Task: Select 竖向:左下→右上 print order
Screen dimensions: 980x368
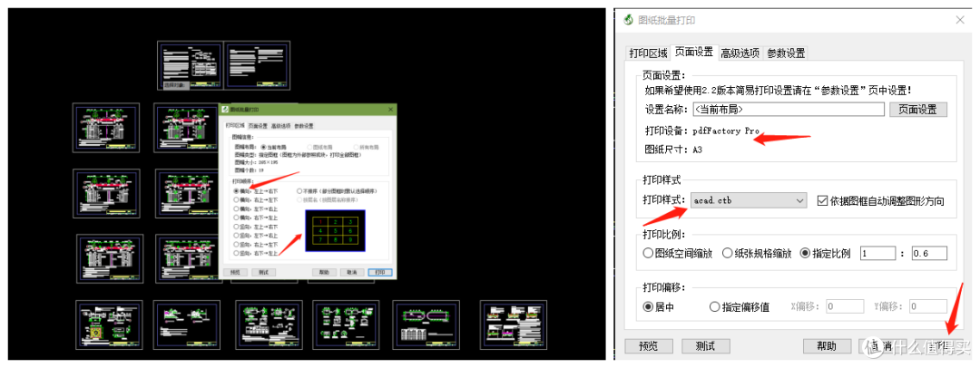Action: tap(236, 236)
